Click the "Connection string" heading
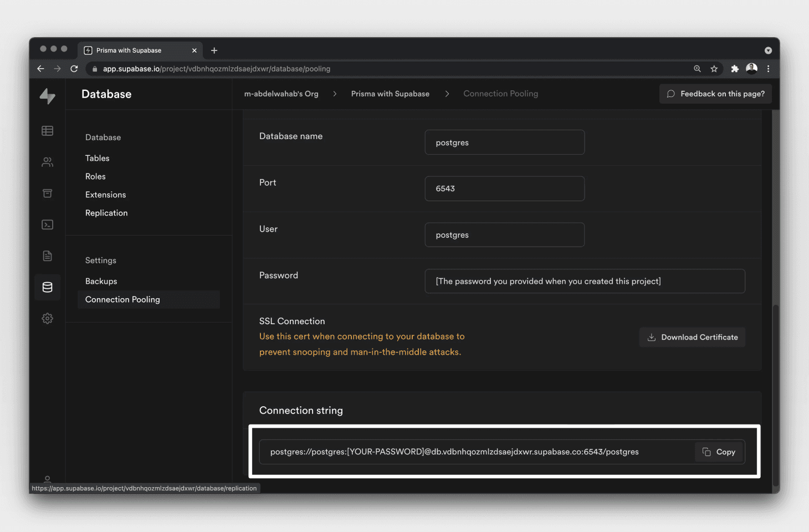The width and height of the screenshot is (809, 532). point(301,410)
